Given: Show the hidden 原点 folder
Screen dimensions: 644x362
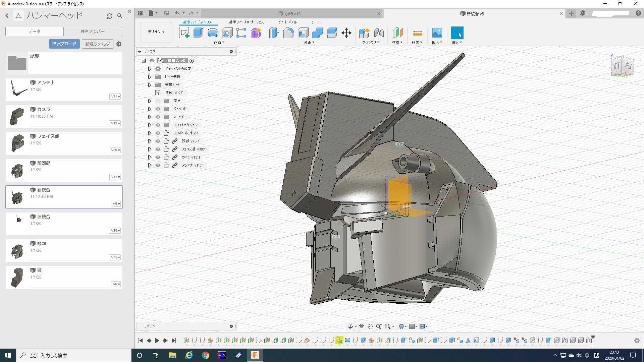Looking at the screenshot, I should [158, 101].
